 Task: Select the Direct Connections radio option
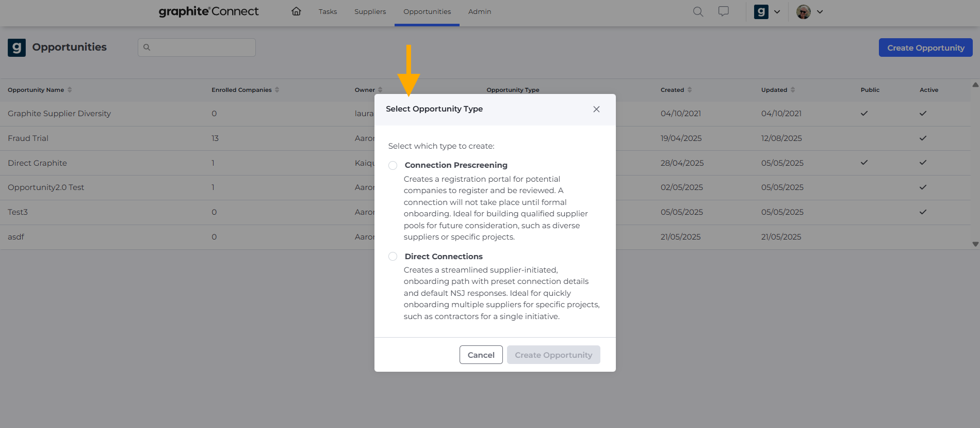(393, 257)
